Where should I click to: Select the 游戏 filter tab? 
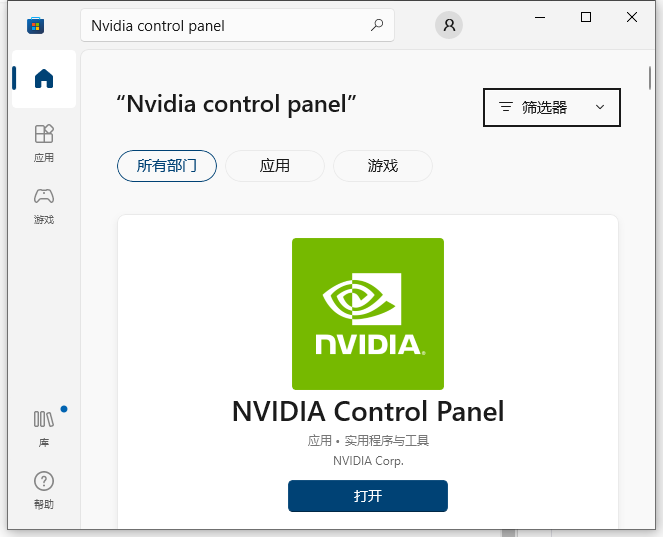pos(383,166)
